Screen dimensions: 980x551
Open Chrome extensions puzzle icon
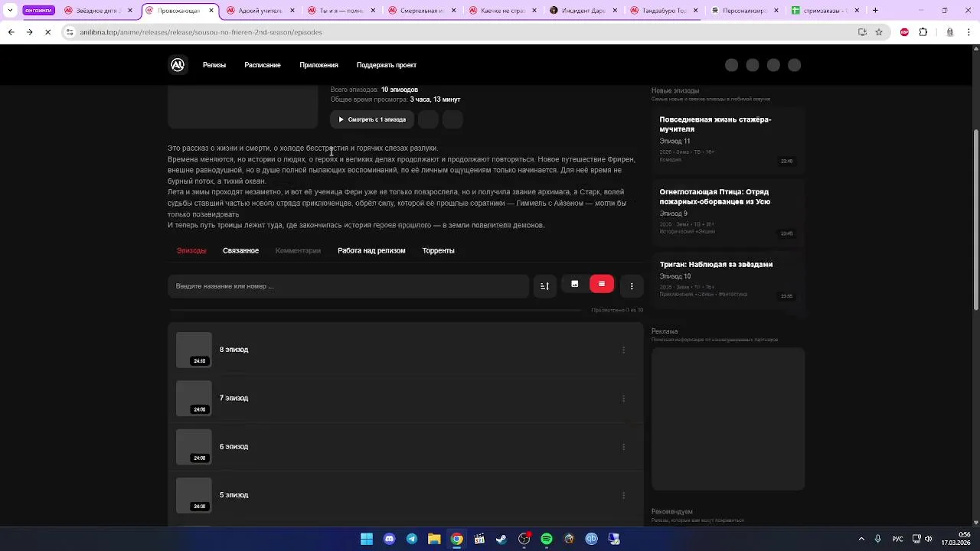pos(923,32)
